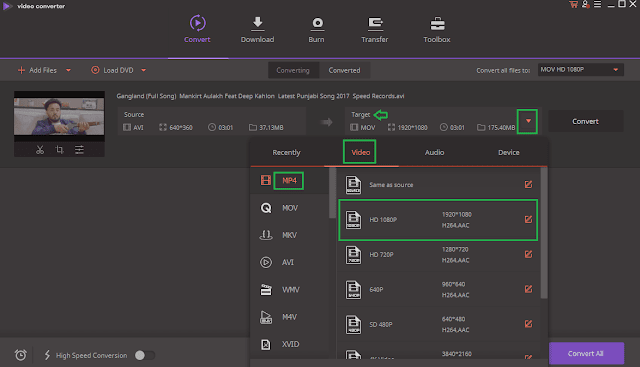Open the Transfer section
The width and height of the screenshot is (640, 367).
point(374,29)
